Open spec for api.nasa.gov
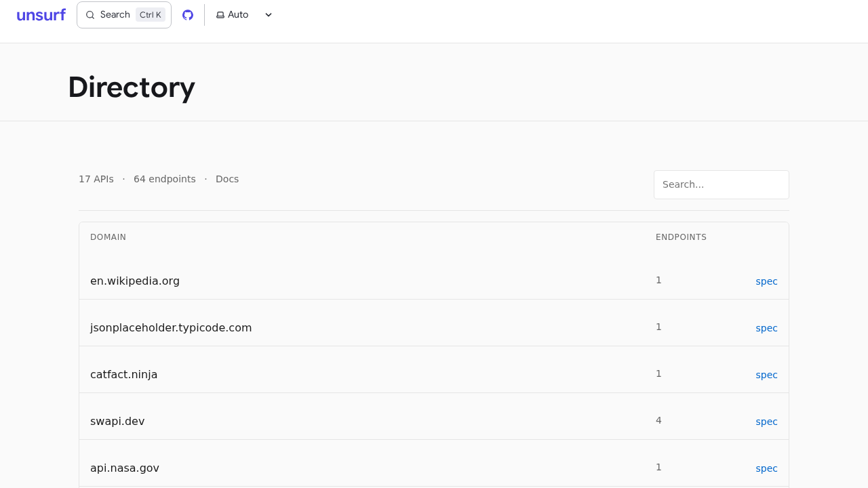This screenshot has width=868, height=488. [x=766, y=468]
